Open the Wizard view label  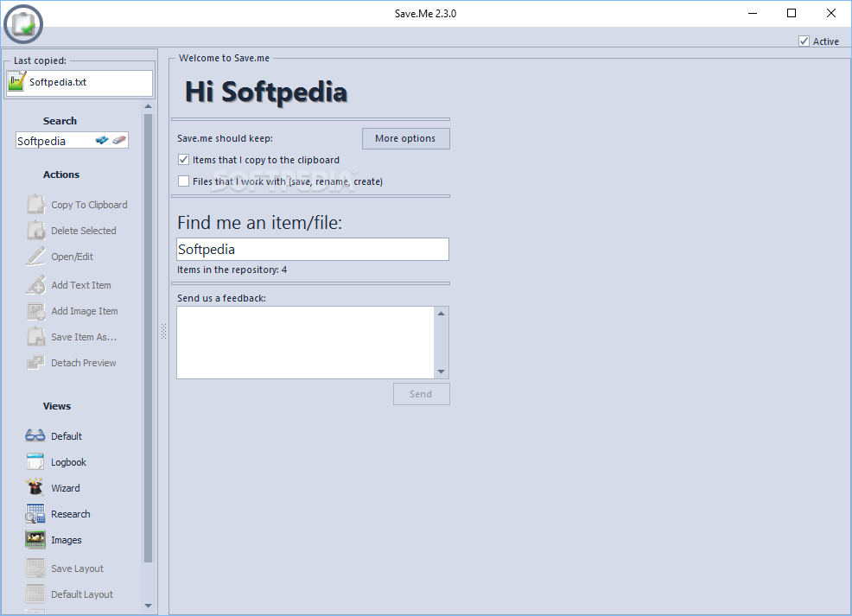coord(65,488)
